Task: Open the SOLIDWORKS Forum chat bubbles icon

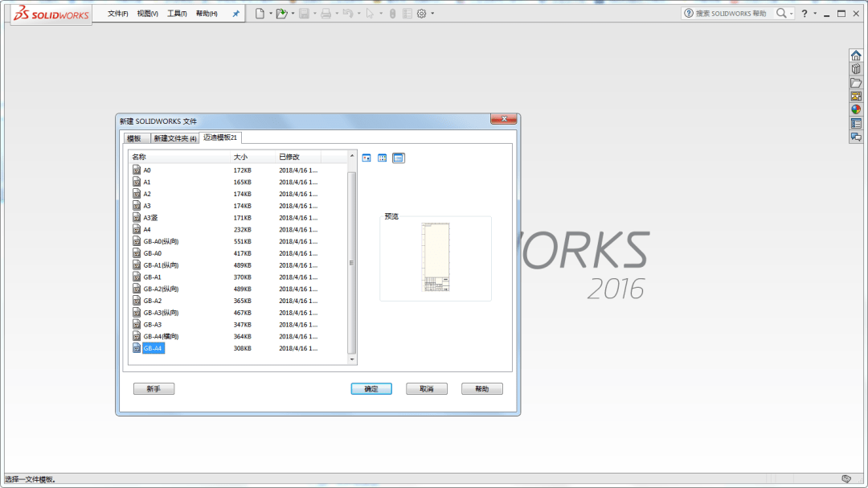Action: point(856,137)
